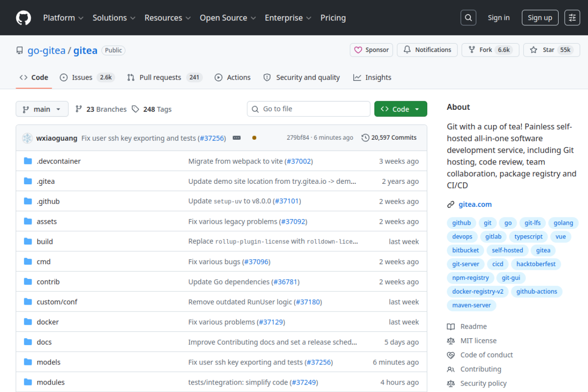Click the Notifications bell icon
This screenshot has height=392, width=588.
pos(407,50)
